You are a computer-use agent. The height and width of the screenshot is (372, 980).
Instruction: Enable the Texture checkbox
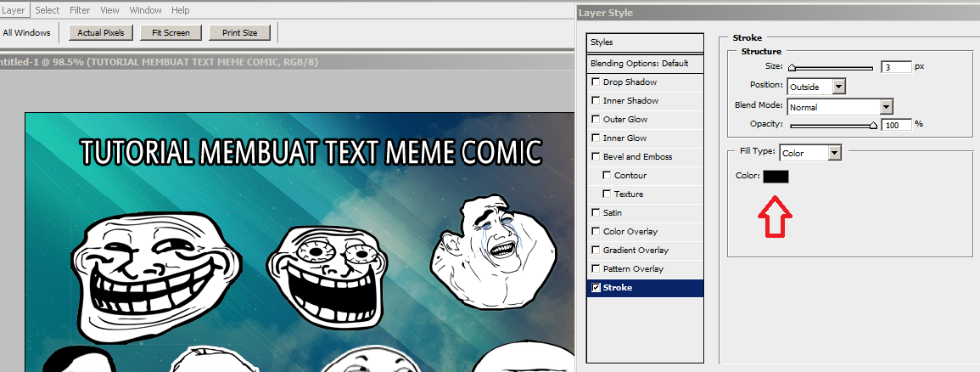coord(607,194)
